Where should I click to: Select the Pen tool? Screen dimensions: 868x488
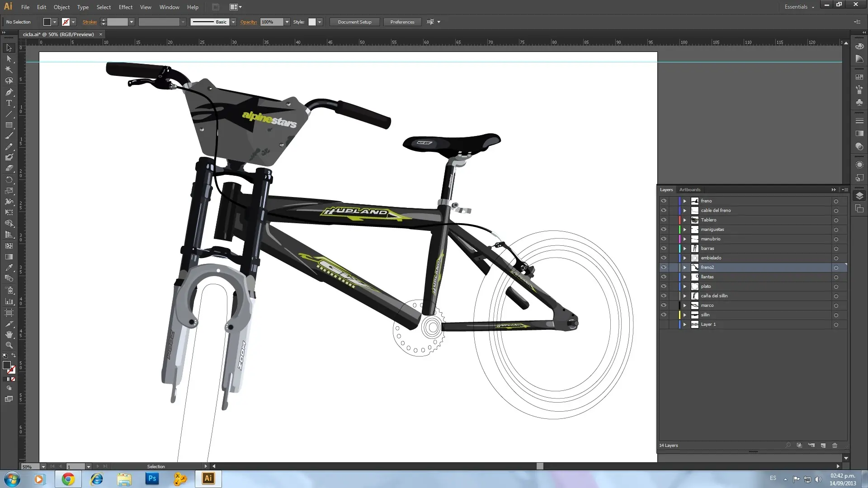(x=9, y=92)
